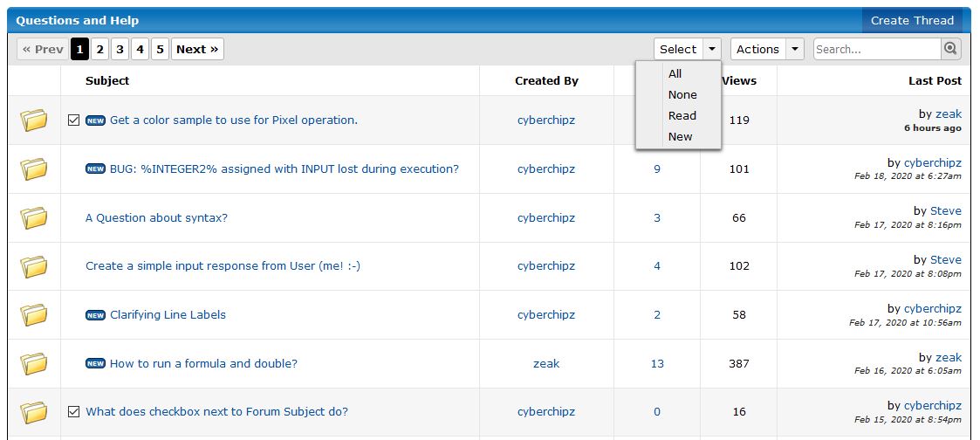Screen dimensions: 980x440
Task: Choose New from the Select menu
Action: click(x=678, y=136)
